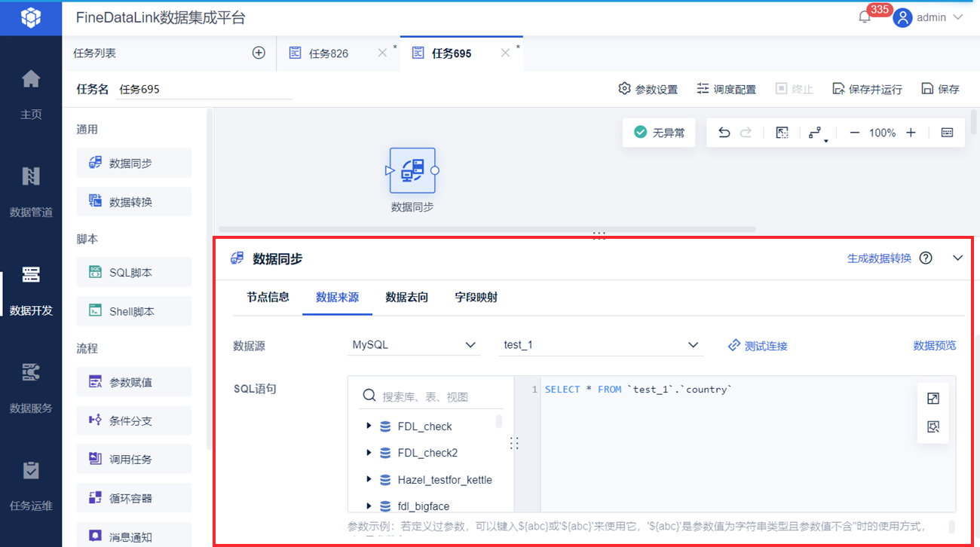The image size is (980, 547).
Task: Click the canvas horizontal scrollbar
Action: click(x=487, y=229)
